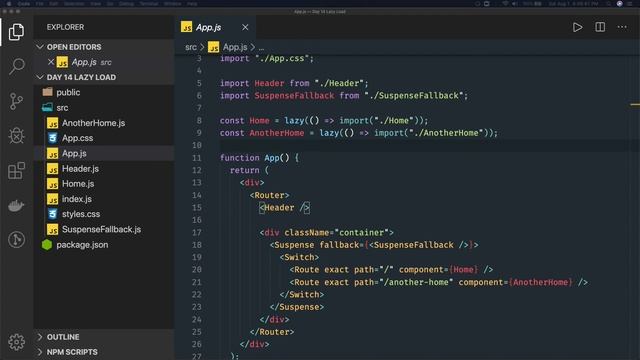
Task: Open the Help menu in menu bar
Action: tap(192, 4)
